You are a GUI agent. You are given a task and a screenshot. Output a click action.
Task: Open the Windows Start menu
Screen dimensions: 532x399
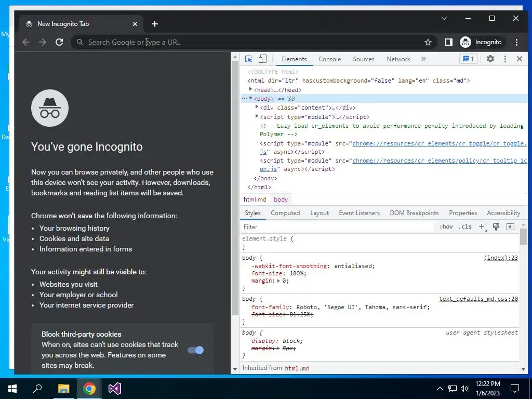pyautogui.click(x=12, y=389)
